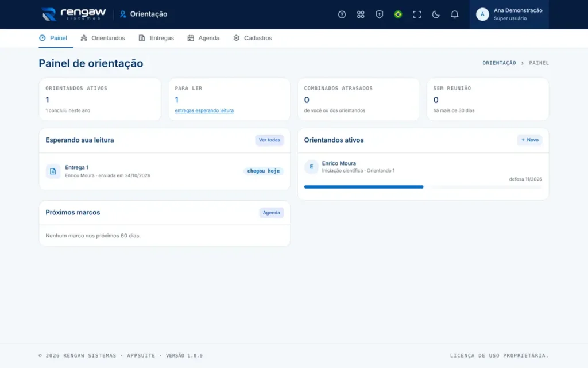Click the 'Próximos marcos' heading

tap(73, 213)
